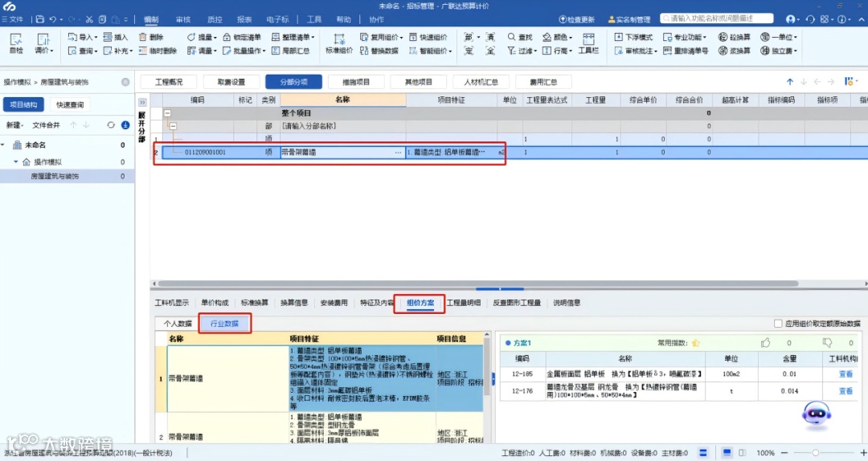Open the 颜色 color dropdown
868x461 pixels.
coord(557,37)
